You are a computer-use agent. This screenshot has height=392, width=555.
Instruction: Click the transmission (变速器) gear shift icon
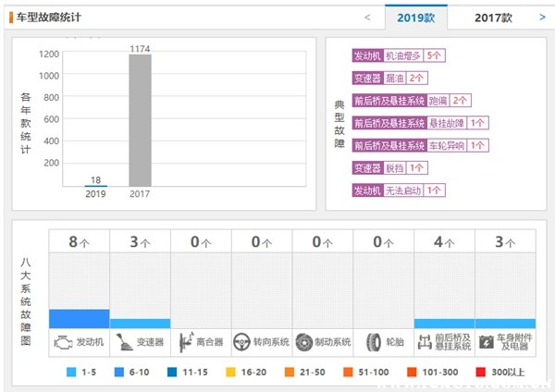[123, 341]
